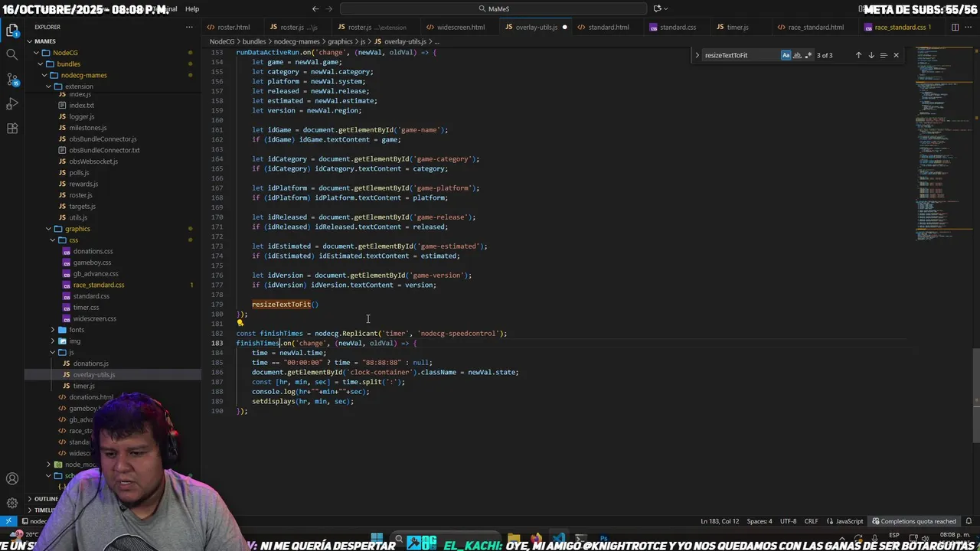Image resolution: width=980 pixels, height=551 pixels.
Task: Click the command center search box
Action: click(x=493, y=8)
